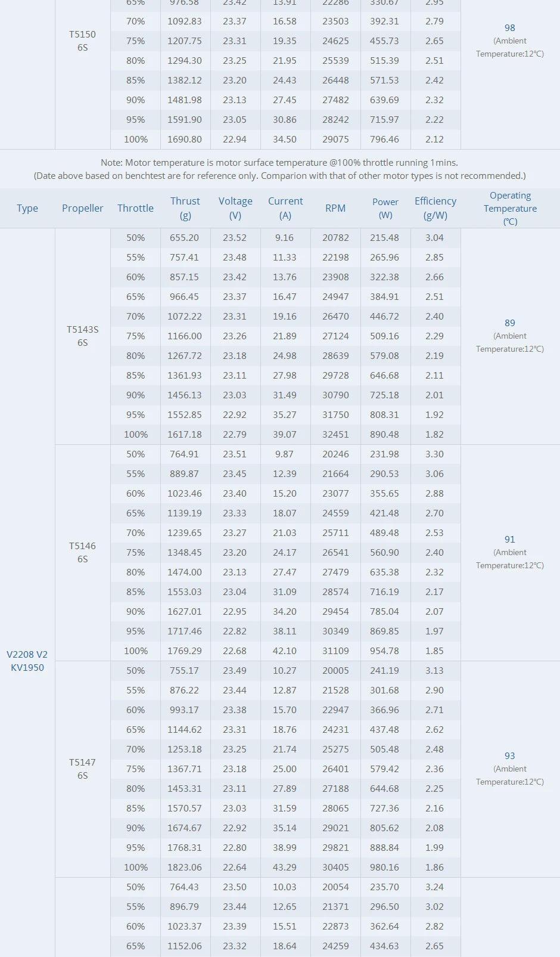560x957 pixels.
Task: Click the T5146 6S propeller cell
Action: pos(82,552)
